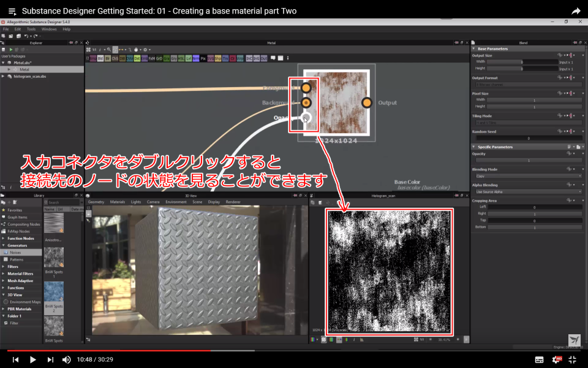Viewport: 588px width, 368px height.
Task: Add an HSL node from the toolbar
Action: pyautogui.click(x=181, y=58)
